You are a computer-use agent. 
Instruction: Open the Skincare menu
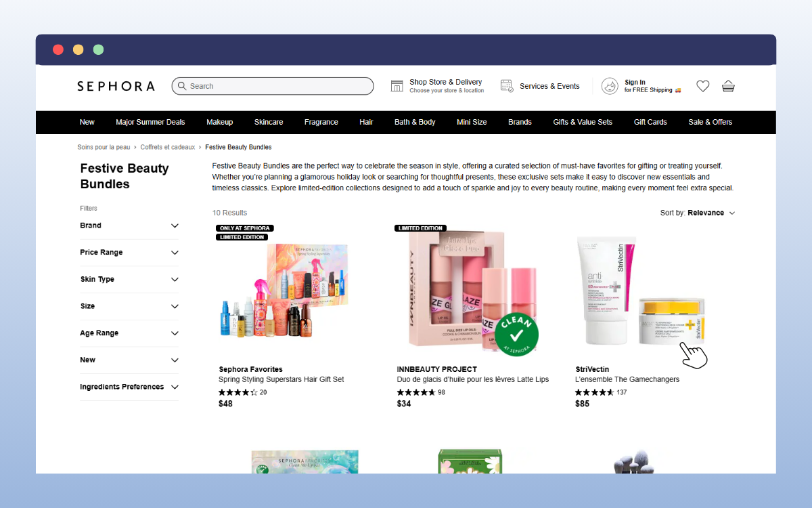[x=269, y=122]
